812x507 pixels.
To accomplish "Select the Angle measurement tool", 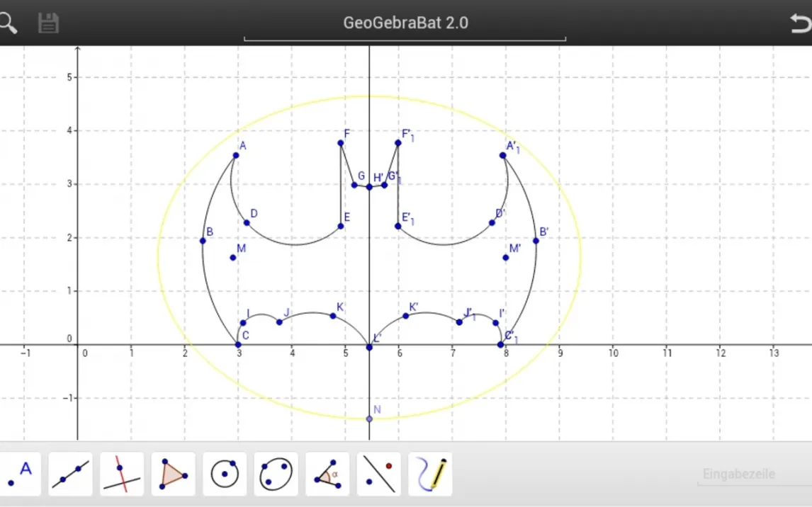I will pyautogui.click(x=327, y=474).
